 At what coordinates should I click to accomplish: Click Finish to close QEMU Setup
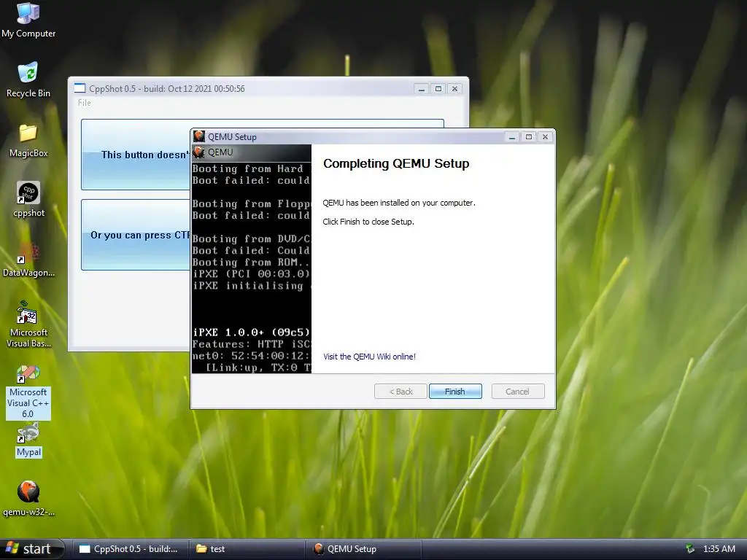455,392
